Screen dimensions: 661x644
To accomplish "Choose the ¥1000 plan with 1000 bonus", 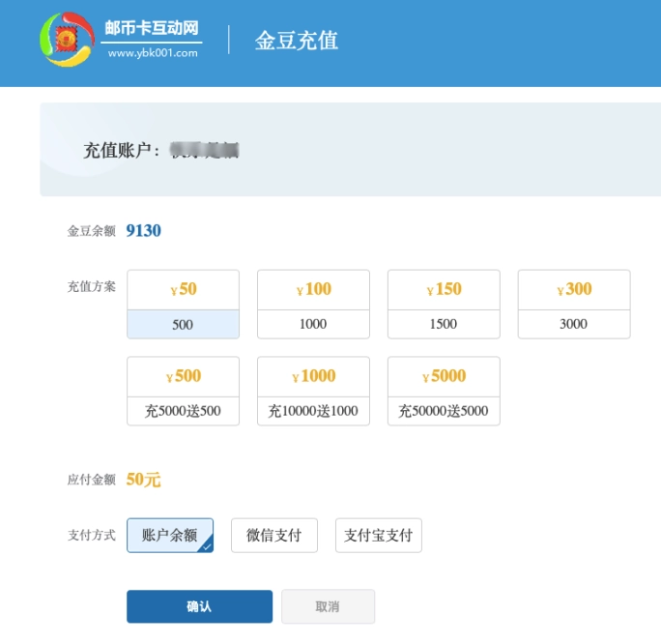I will [x=313, y=391].
